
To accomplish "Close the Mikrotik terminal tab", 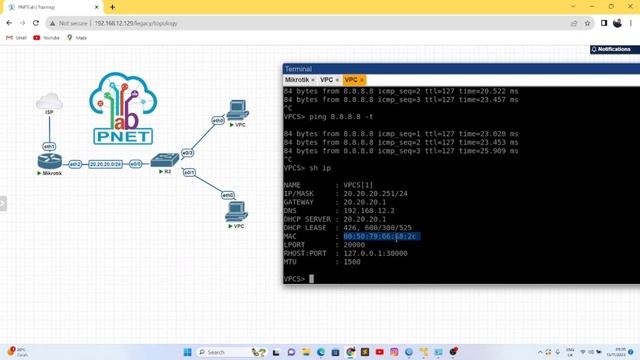I will click(x=313, y=80).
